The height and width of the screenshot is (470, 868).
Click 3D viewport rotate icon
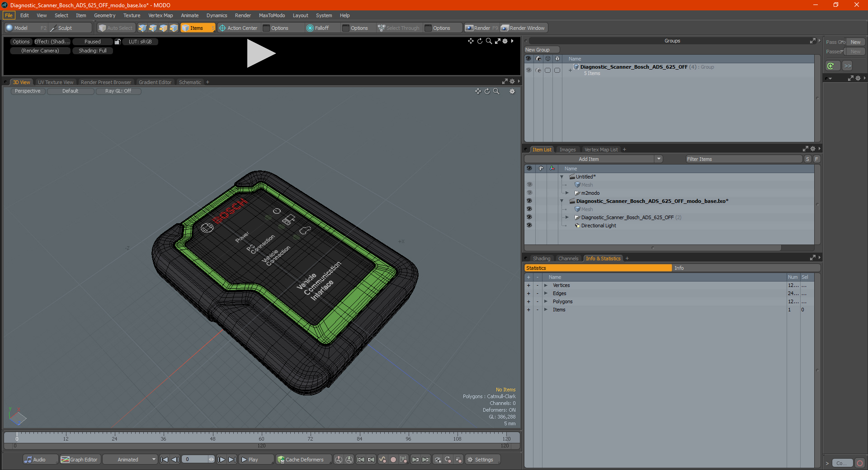[487, 91]
